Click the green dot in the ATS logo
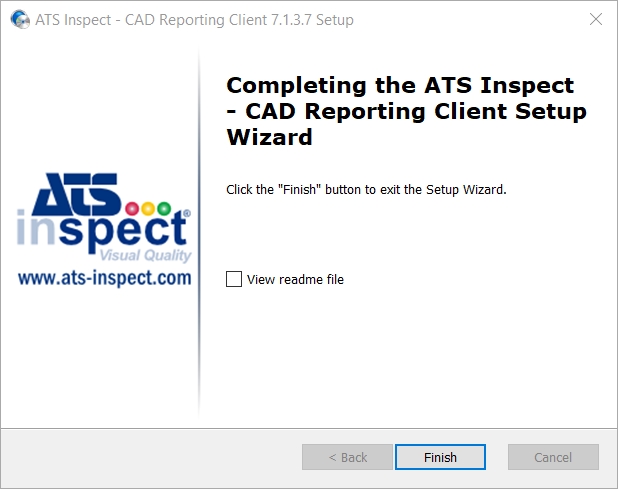Viewport: 618px width, 489px height. pyautogui.click(x=164, y=208)
